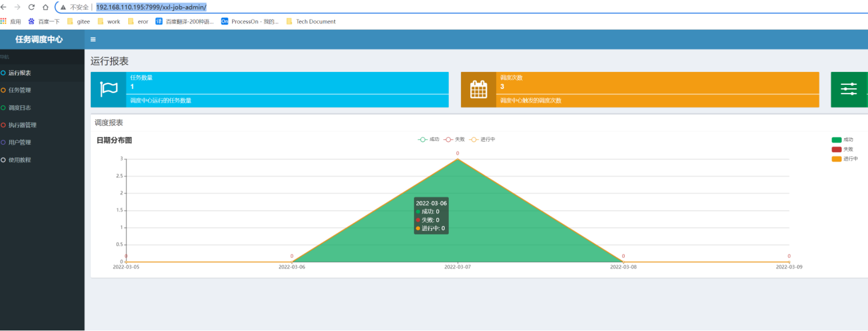
Task: Click the data point at 2022-03-06
Action: pyautogui.click(x=292, y=262)
